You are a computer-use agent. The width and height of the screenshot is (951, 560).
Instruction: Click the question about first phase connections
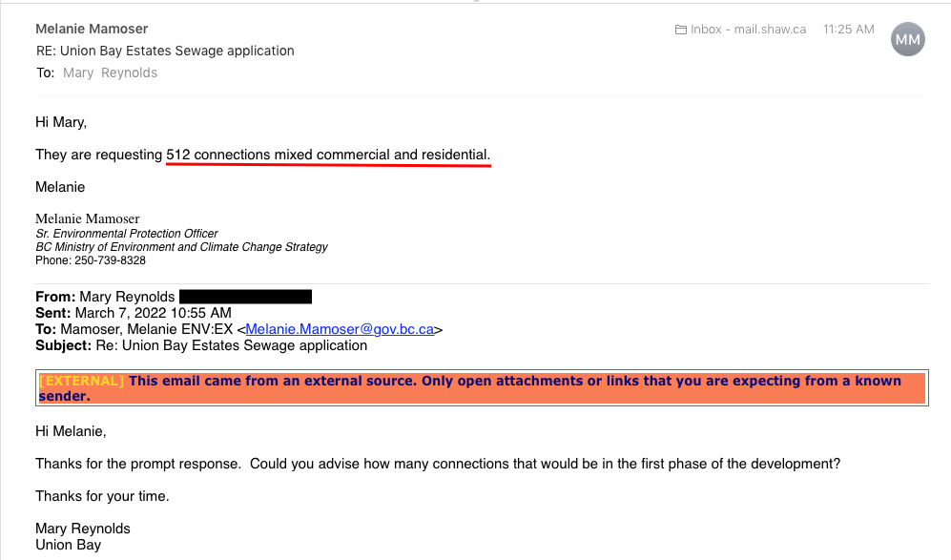coord(438,464)
